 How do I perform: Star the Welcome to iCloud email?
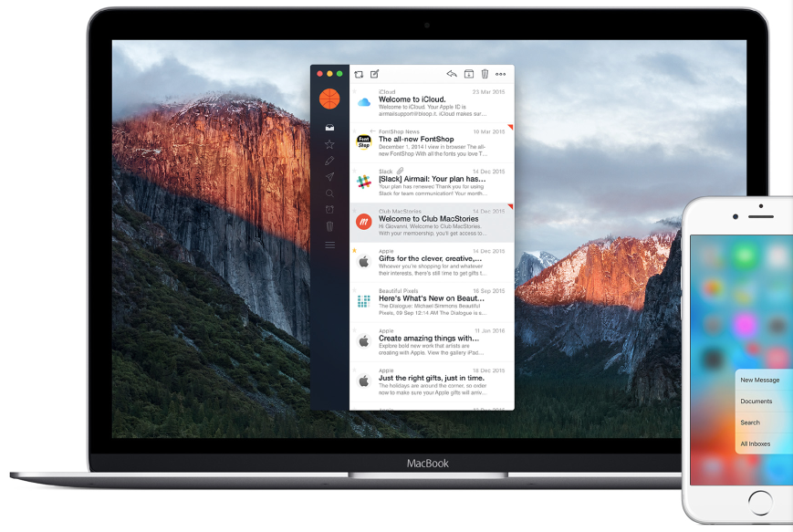(355, 92)
